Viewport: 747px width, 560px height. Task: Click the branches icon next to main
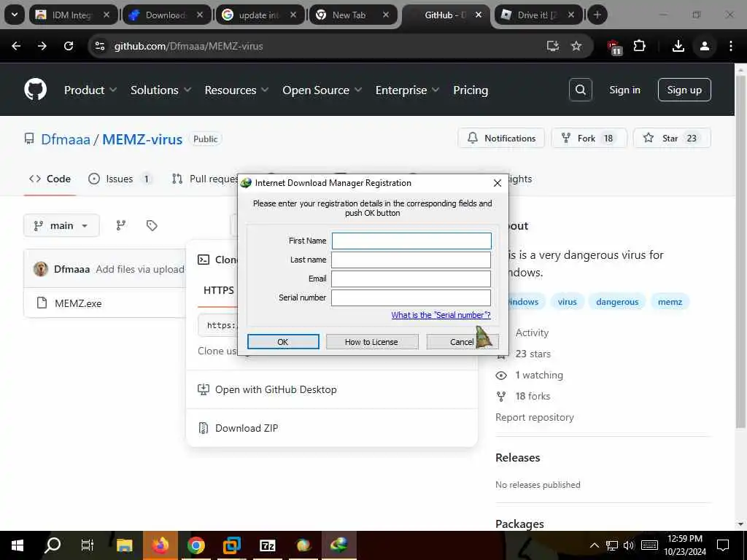(x=121, y=225)
